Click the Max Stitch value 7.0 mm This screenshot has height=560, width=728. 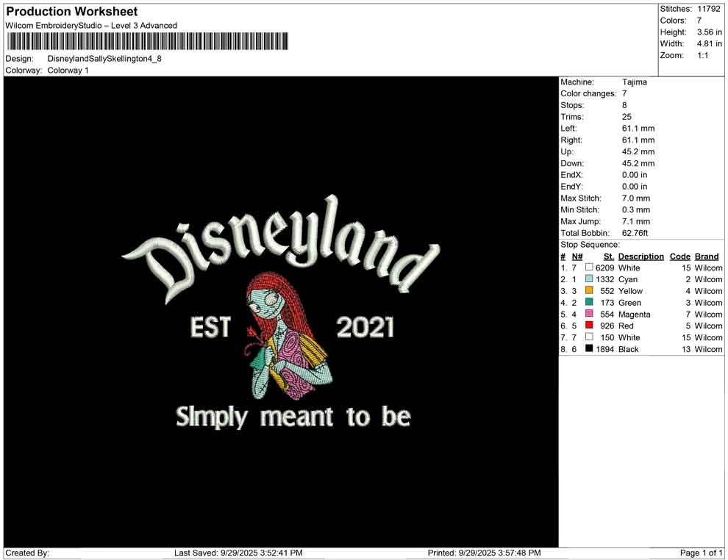click(636, 198)
